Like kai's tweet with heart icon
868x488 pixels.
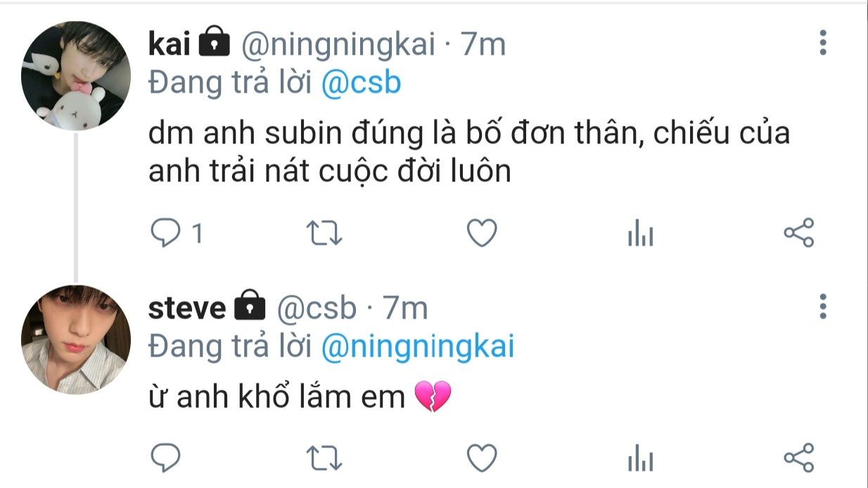tap(483, 233)
